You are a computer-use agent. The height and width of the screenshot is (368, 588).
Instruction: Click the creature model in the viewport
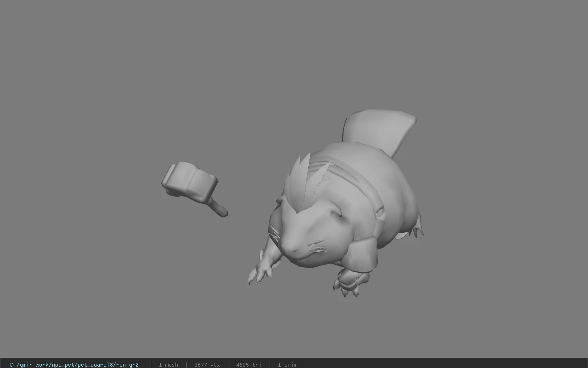(335, 203)
